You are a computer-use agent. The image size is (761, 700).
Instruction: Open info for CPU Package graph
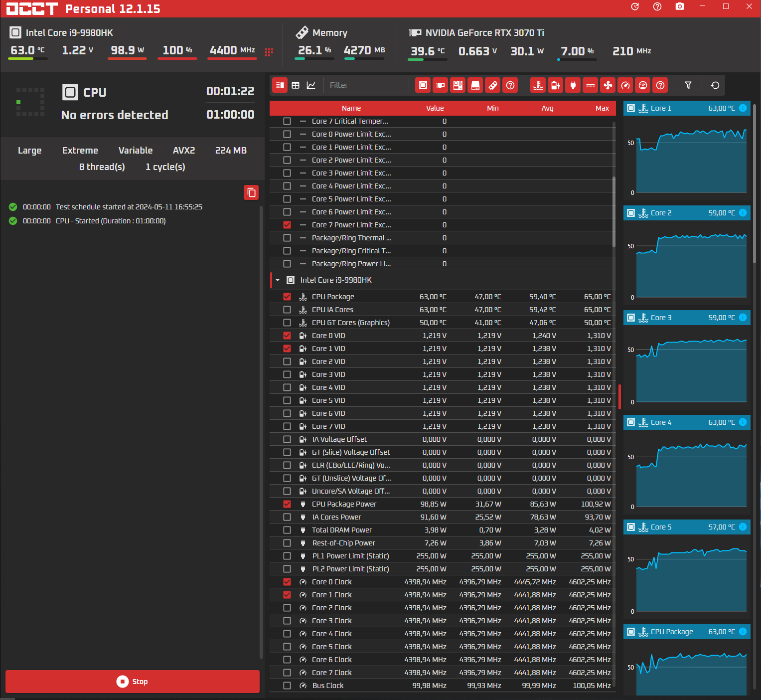click(x=743, y=632)
